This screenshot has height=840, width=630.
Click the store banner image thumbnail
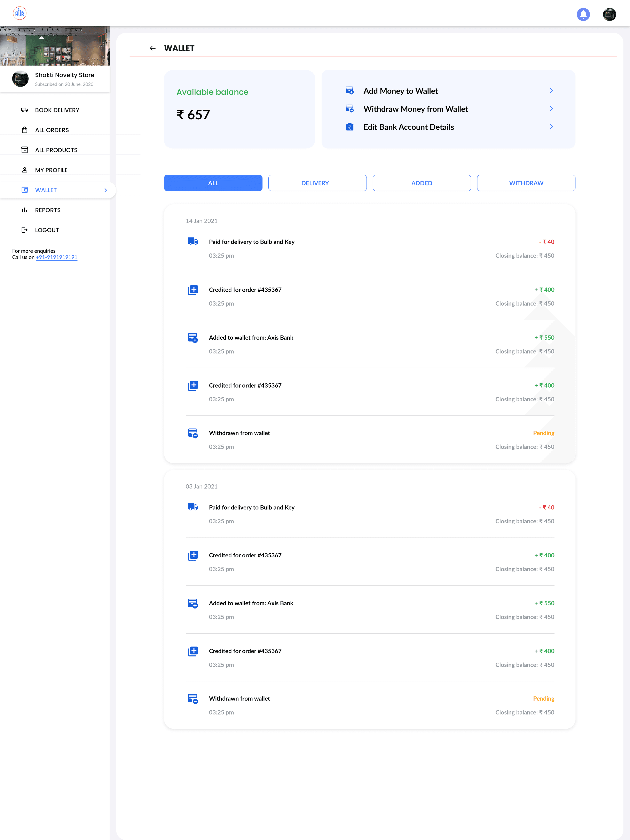coord(55,46)
